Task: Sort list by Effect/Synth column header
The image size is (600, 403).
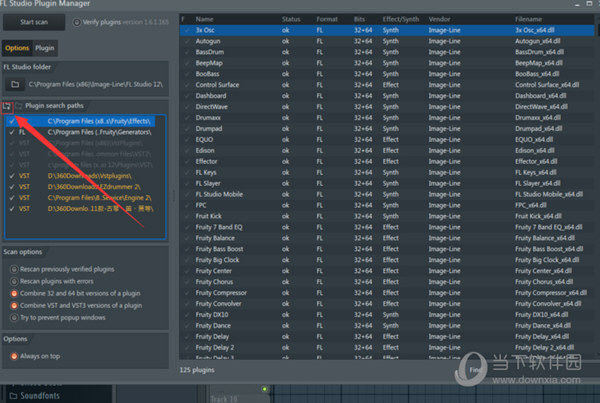Action: pos(401,19)
